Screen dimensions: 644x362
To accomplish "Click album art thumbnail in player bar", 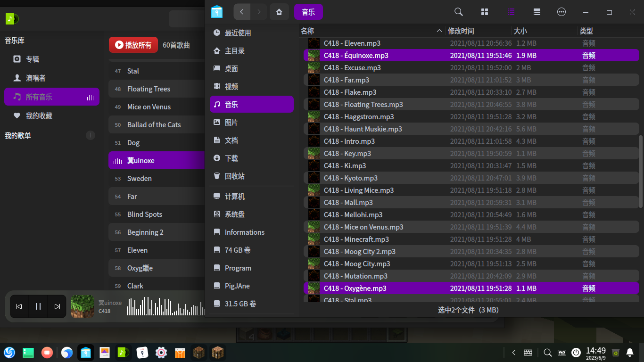I will [x=83, y=306].
